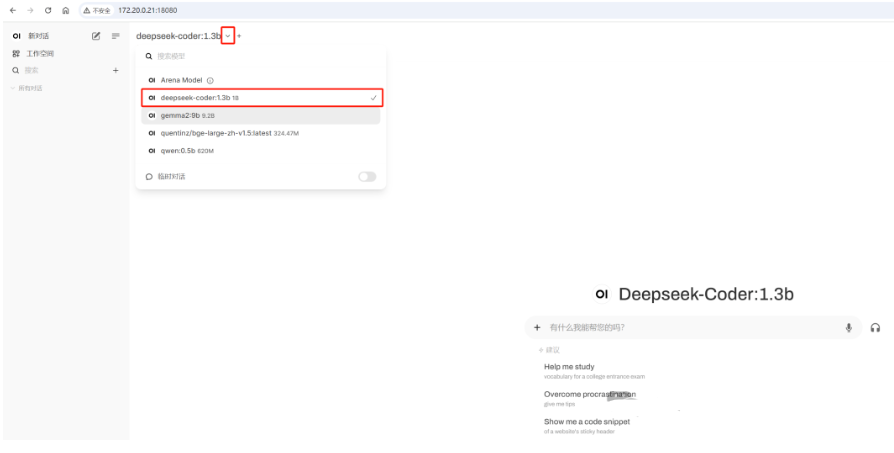Click OI logo beside Deepseek-Coder:1.3b heading
Viewport: 894px width, 453px height.
[x=602, y=294]
